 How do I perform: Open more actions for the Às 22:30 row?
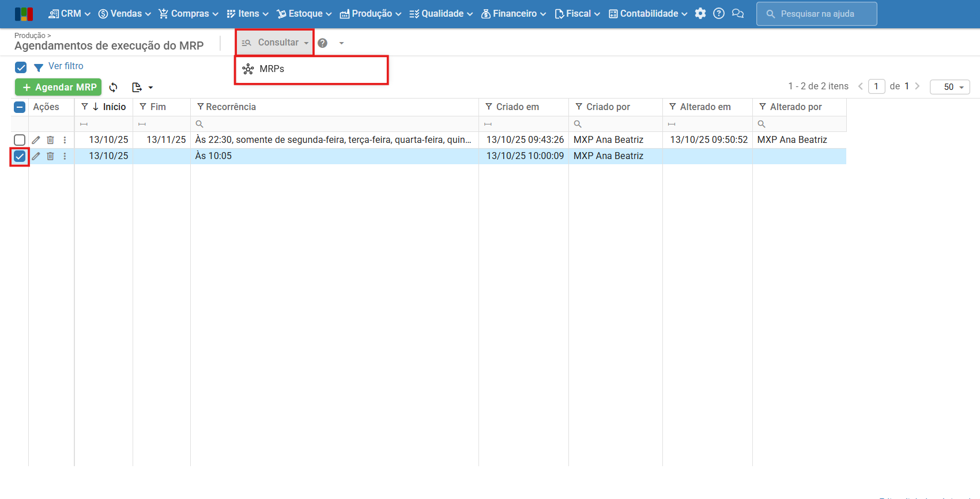pyautogui.click(x=65, y=140)
